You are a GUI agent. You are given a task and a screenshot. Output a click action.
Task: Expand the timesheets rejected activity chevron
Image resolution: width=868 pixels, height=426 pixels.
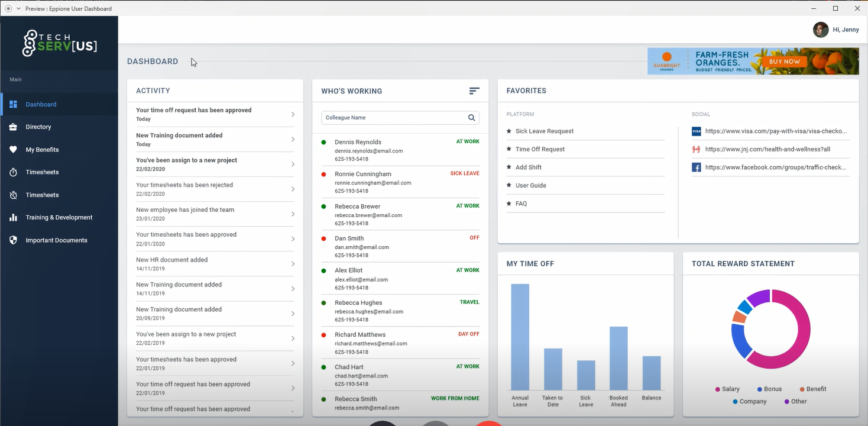[x=293, y=189]
